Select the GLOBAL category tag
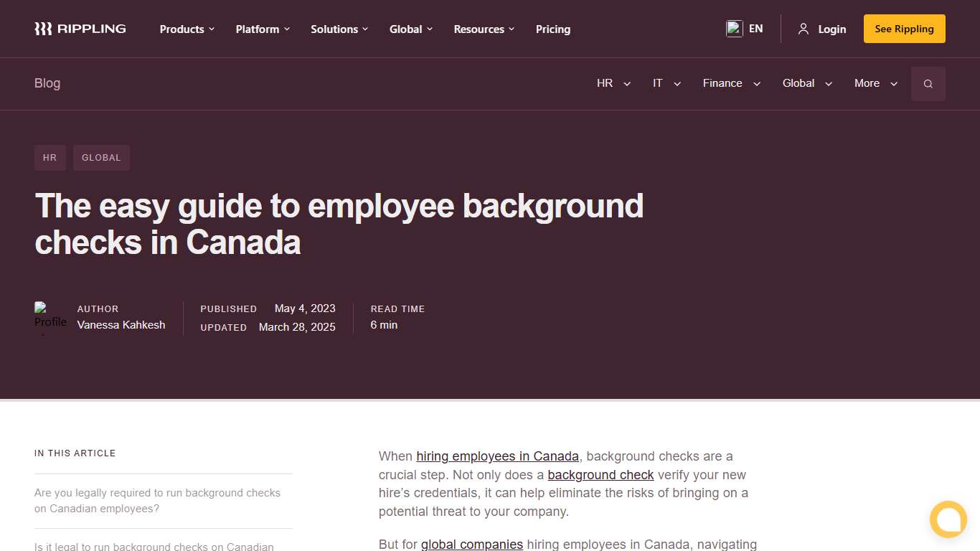Screen dimensions: 980x551 coord(101,157)
